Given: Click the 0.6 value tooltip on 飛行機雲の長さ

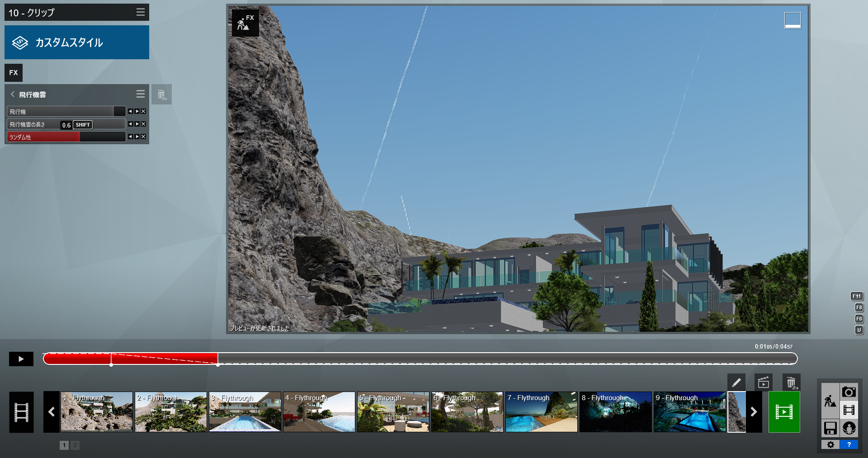Looking at the screenshot, I should [66, 125].
